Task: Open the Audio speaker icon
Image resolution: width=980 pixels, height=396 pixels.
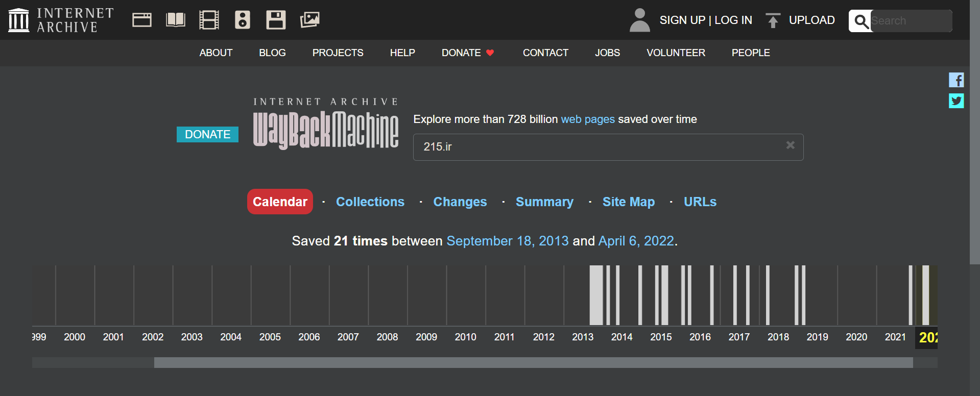Action: pos(242,20)
